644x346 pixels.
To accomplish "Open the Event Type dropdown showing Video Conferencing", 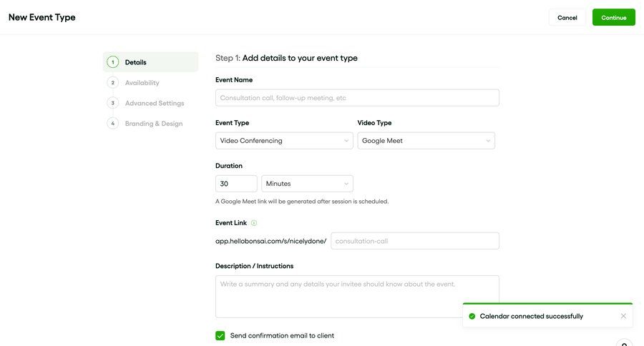I will coord(284,141).
